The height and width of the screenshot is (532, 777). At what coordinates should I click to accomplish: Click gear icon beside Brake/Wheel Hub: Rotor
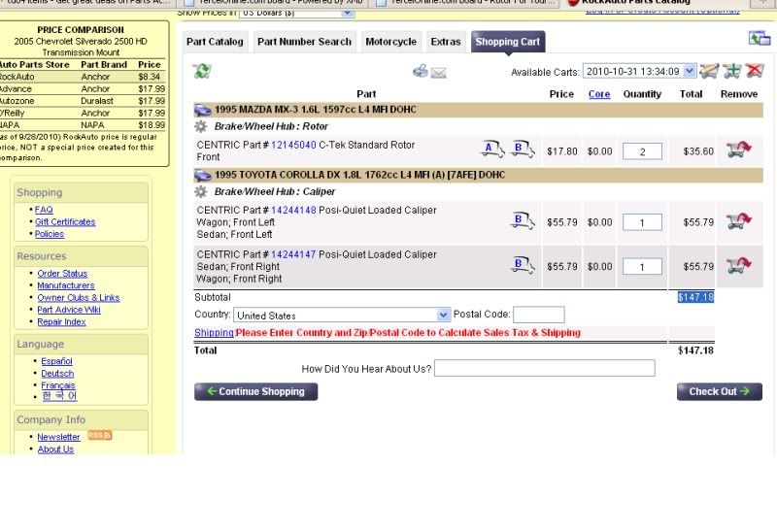201,126
